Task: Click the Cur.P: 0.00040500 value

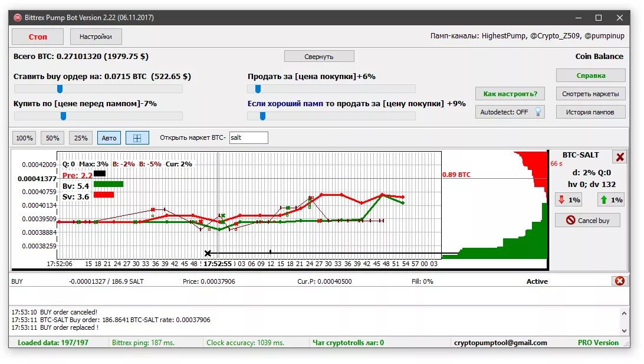Action: [x=324, y=281]
